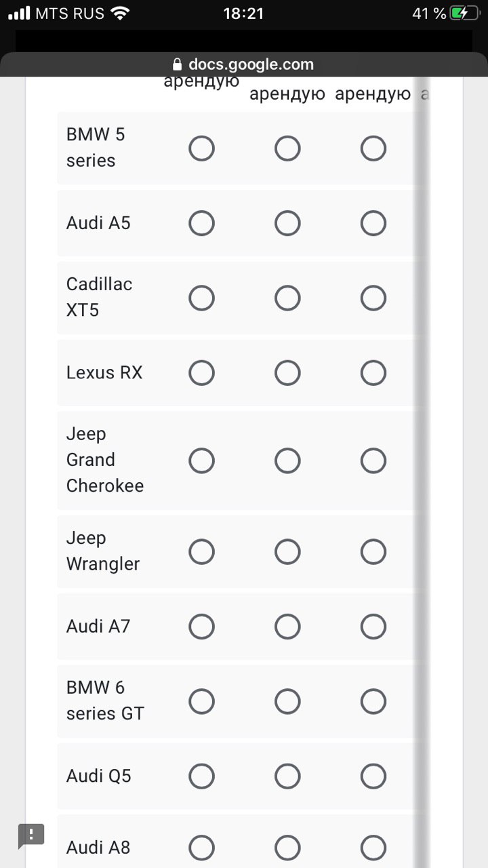Choose first radio option for Lexus RX
This screenshot has width=488, height=868.
(x=201, y=372)
